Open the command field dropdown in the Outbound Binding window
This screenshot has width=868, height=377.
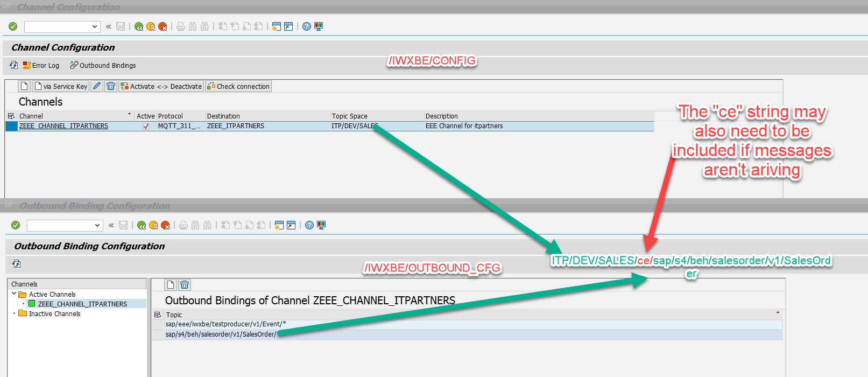tap(97, 225)
